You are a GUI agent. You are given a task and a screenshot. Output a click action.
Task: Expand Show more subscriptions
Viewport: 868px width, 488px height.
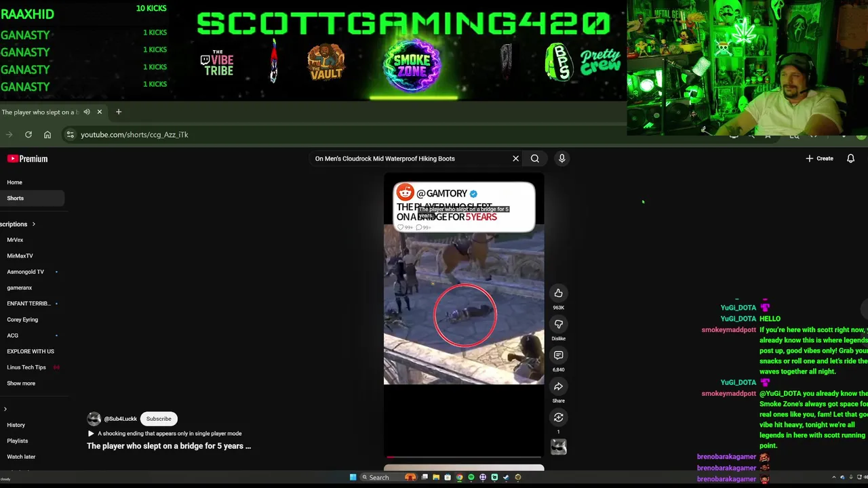pos(21,384)
